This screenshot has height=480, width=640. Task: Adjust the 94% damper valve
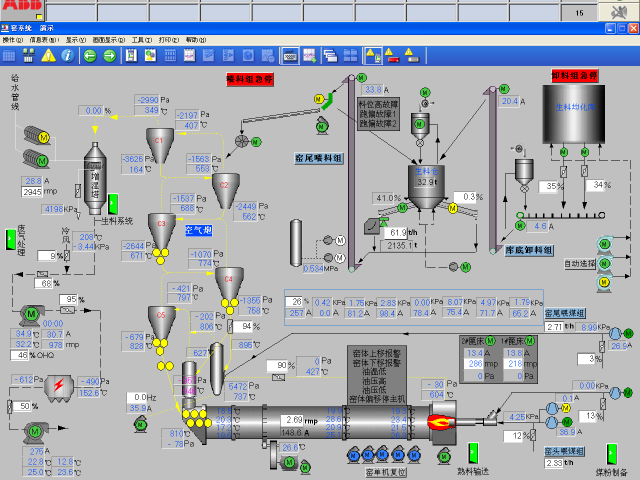230,327
